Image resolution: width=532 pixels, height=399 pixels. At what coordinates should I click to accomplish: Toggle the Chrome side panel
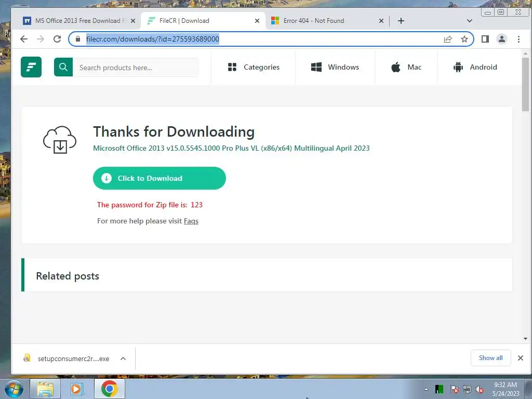(485, 39)
